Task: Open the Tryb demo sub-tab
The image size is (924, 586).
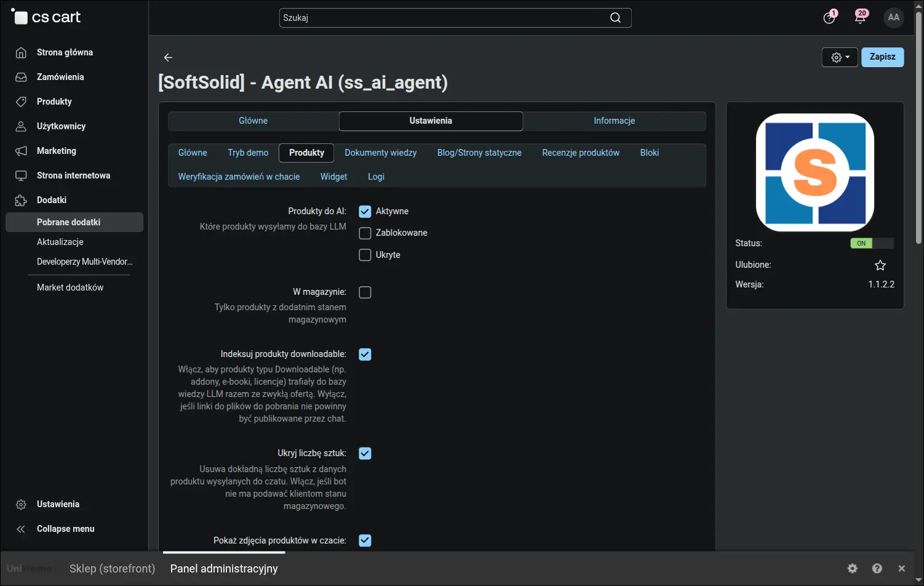Action: click(x=248, y=153)
